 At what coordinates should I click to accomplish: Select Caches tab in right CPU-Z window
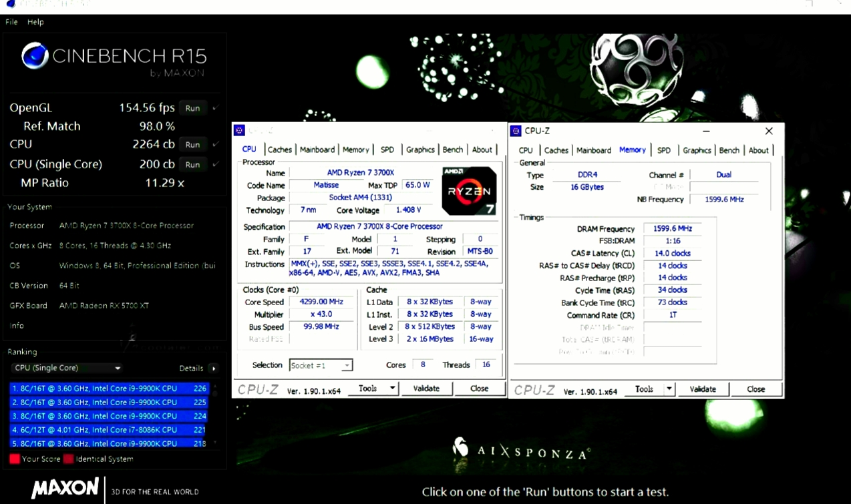[556, 150]
